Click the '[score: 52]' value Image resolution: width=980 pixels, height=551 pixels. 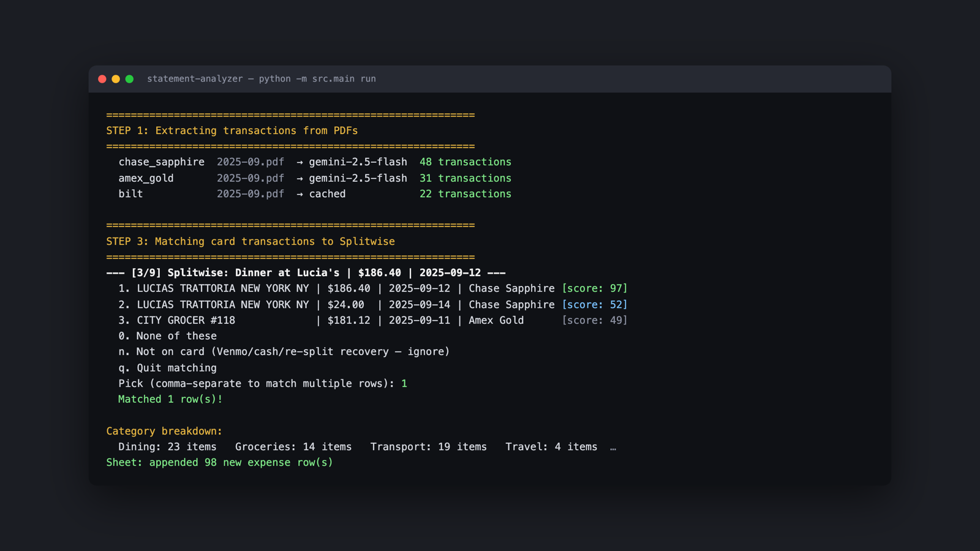click(595, 304)
